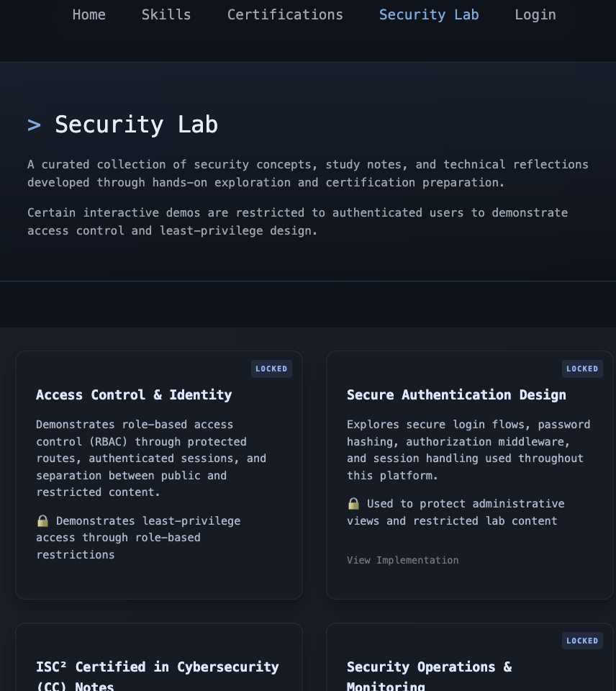Click the curated collection intro paragraph

click(307, 173)
